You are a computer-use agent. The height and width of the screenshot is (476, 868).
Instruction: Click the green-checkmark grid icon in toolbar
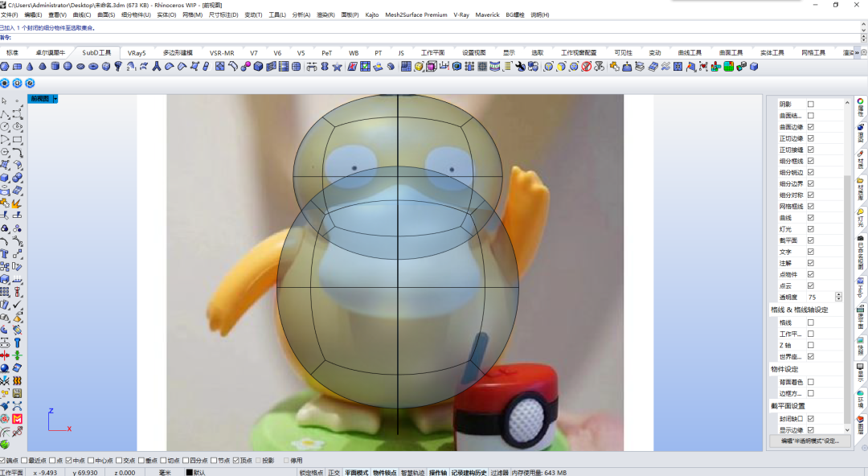366,67
